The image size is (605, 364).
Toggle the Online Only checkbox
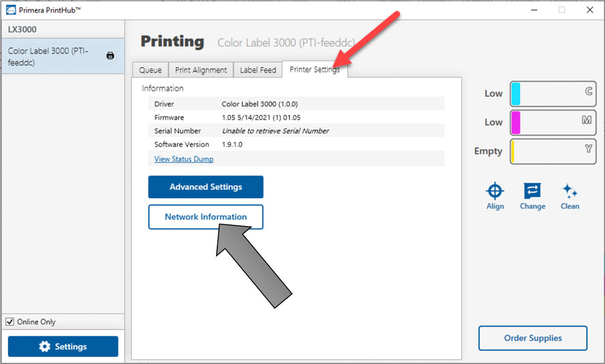pyautogui.click(x=10, y=322)
